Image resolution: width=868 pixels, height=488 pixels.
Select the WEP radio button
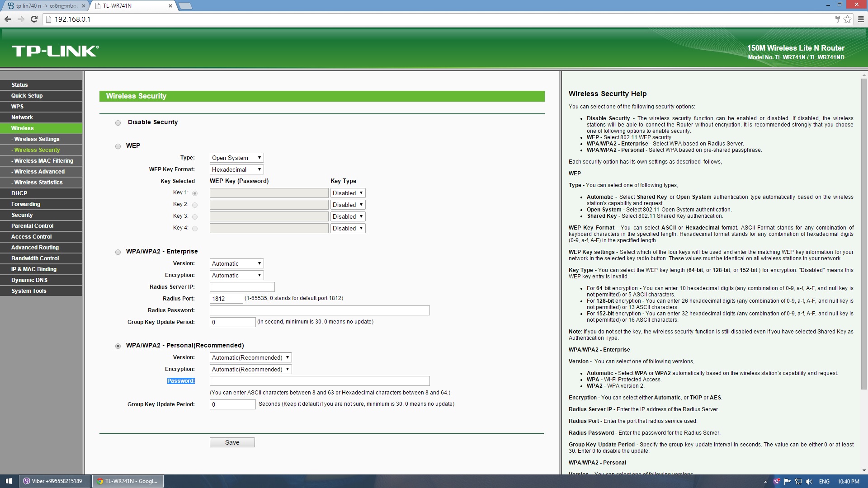click(x=118, y=146)
